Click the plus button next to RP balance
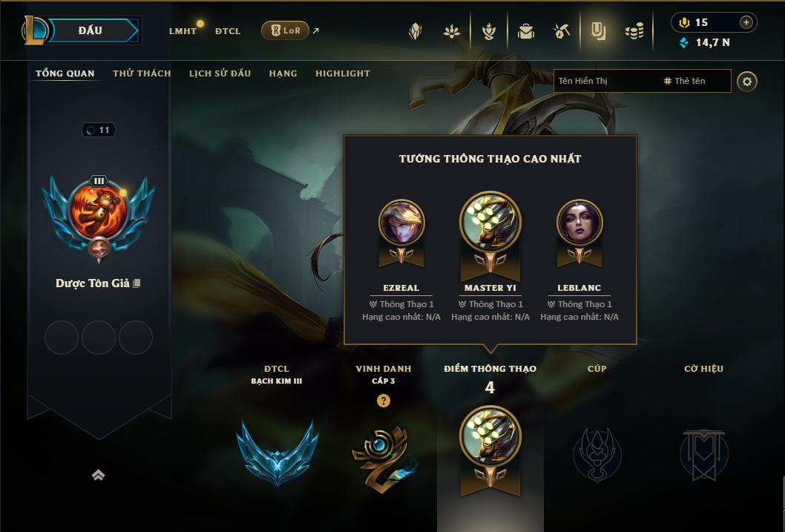This screenshot has height=532, width=785. tap(746, 22)
